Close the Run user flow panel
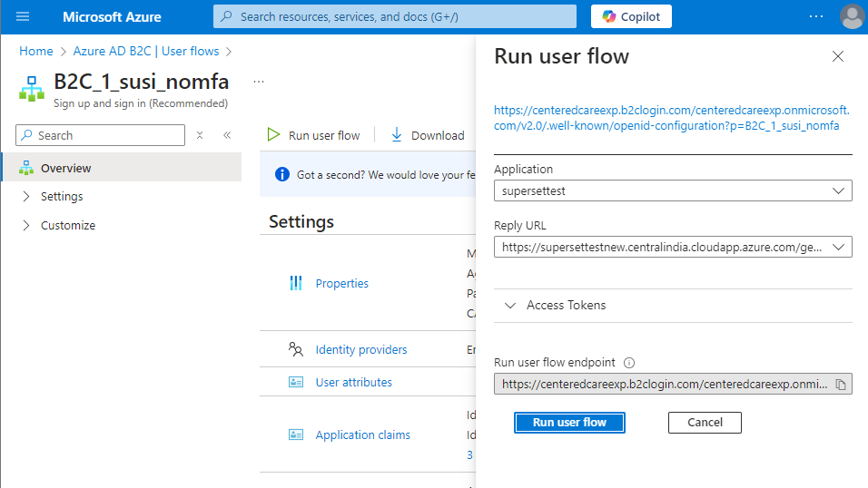This screenshot has height=488, width=868. tap(838, 56)
